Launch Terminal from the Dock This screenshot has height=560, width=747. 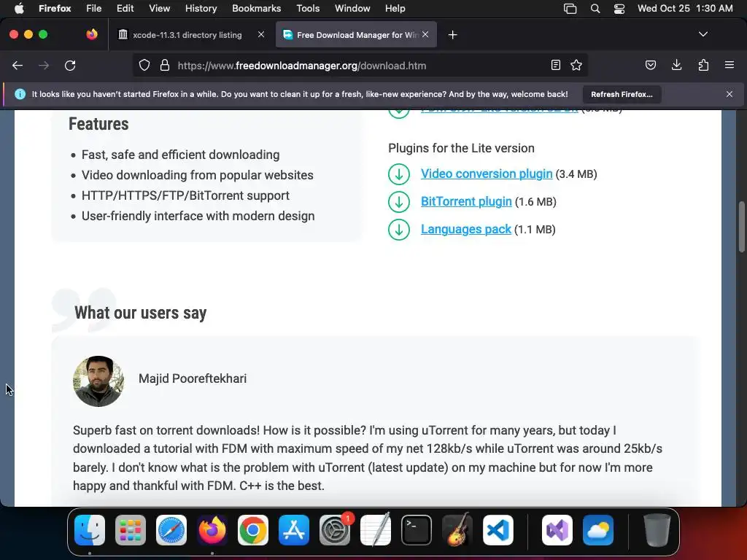(x=417, y=530)
